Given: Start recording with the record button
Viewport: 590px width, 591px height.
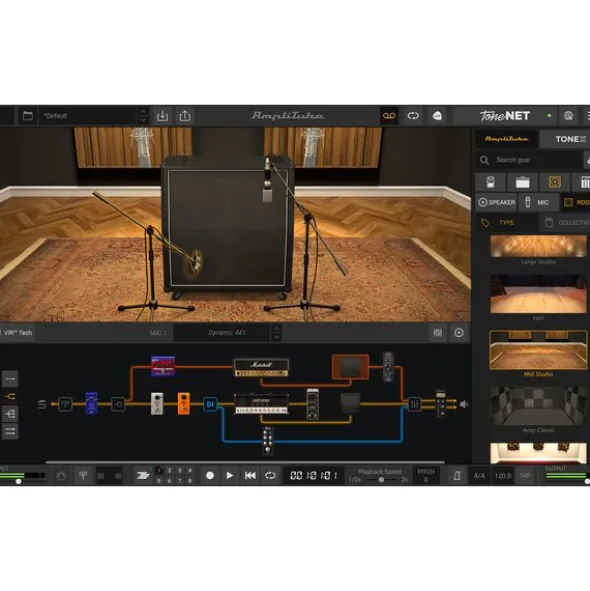Looking at the screenshot, I should (x=210, y=476).
